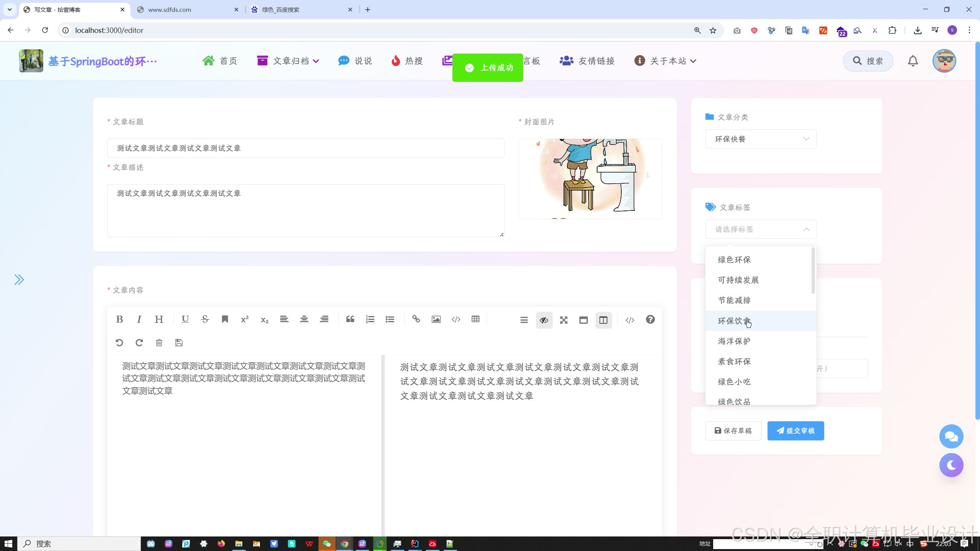Switch to dark mode with moon button

951,465
